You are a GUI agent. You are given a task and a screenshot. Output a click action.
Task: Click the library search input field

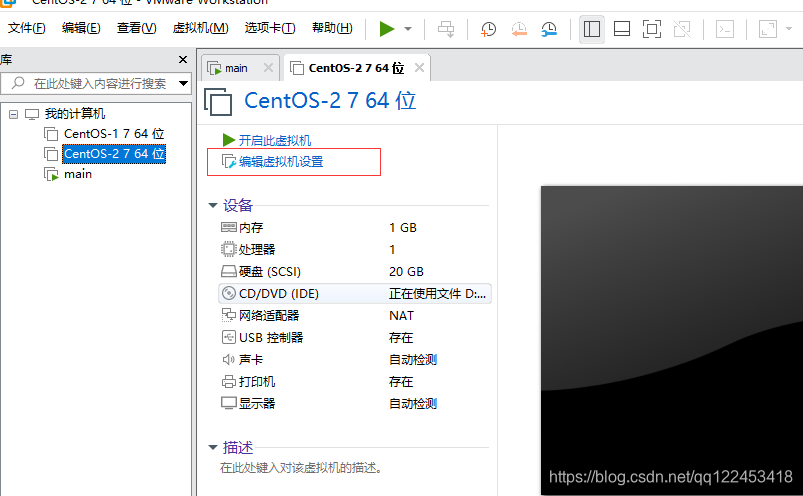97,83
